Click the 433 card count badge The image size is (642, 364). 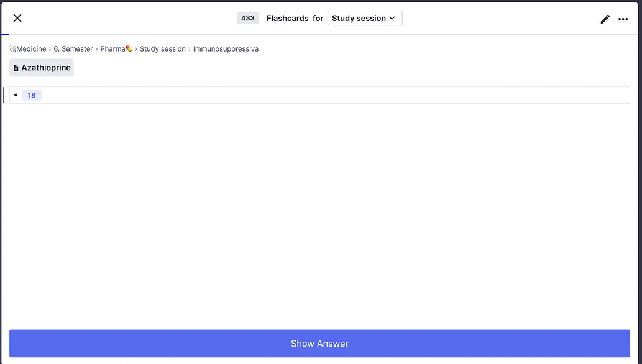[x=247, y=18]
